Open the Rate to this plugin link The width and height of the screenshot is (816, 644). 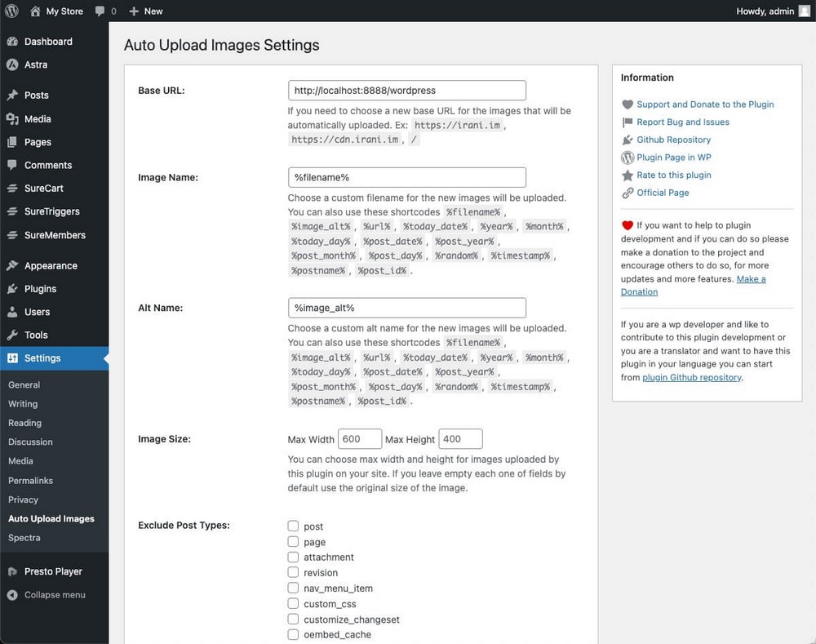(x=674, y=175)
